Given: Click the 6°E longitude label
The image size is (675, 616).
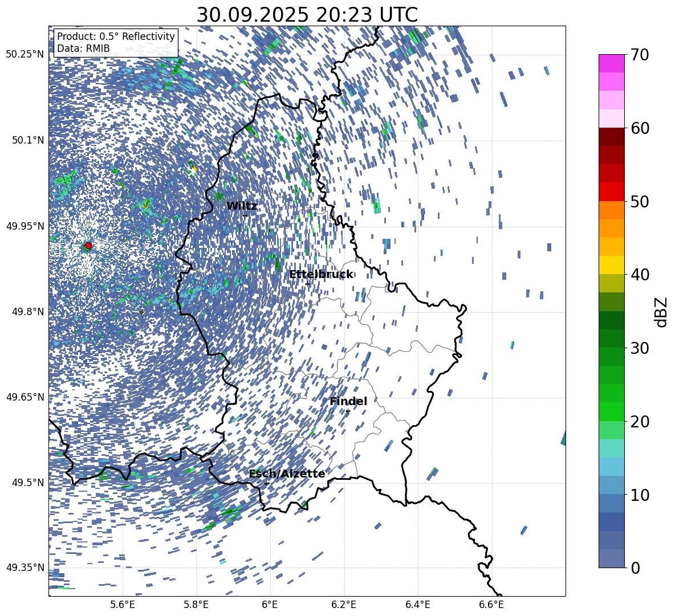Looking at the screenshot, I should (270, 605).
